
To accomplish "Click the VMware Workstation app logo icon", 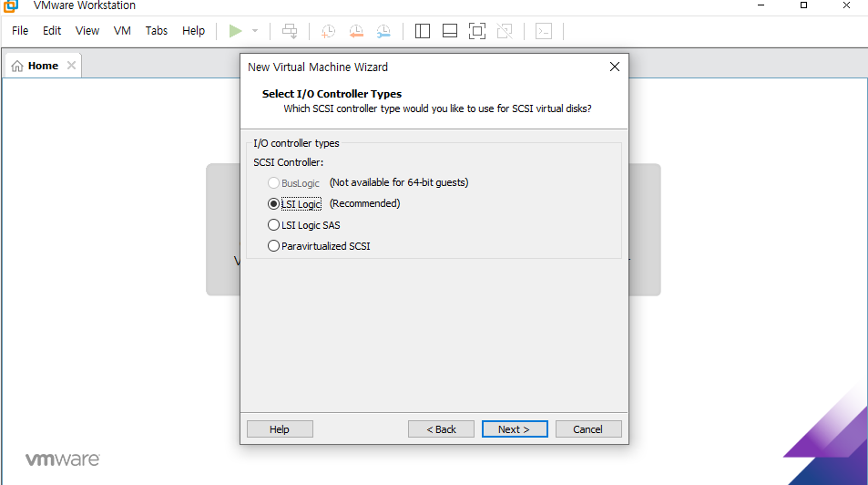I will (11, 6).
